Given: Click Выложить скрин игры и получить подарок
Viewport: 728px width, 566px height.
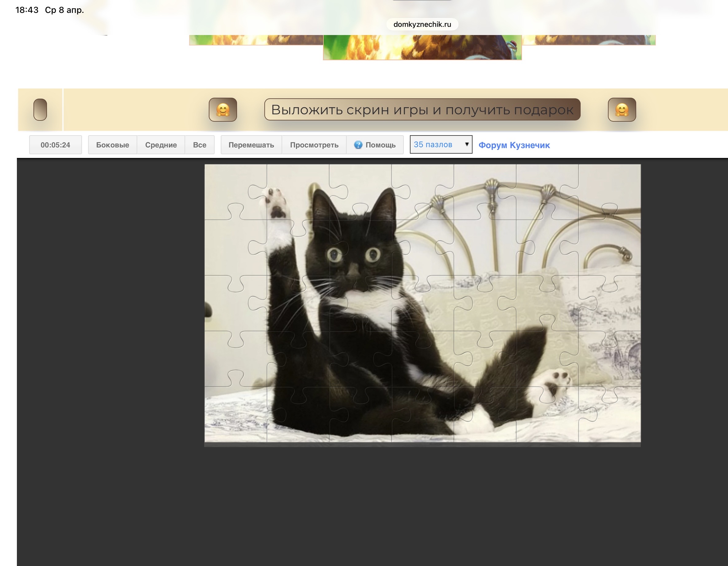Looking at the screenshot, I should pos(422,109).
